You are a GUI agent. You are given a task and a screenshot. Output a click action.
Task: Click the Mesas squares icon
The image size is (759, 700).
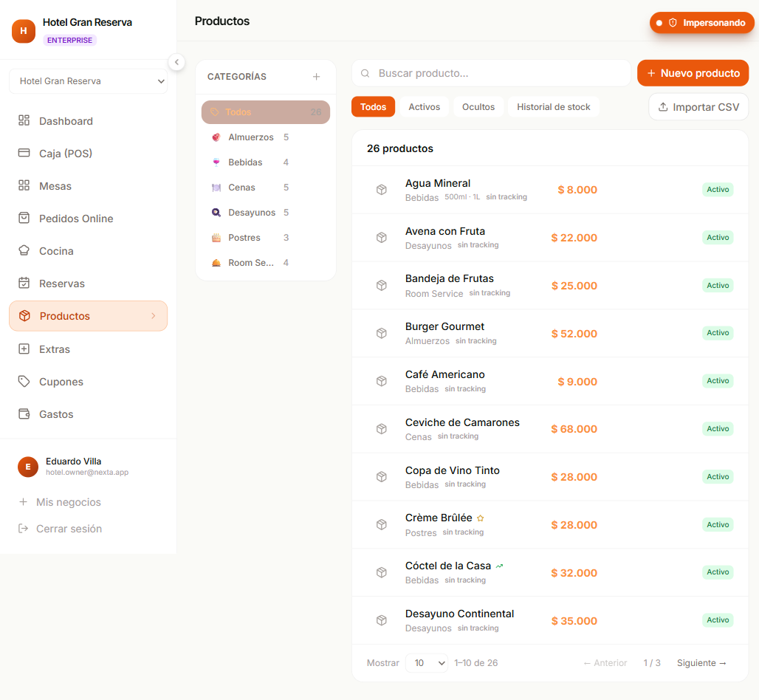tap(24, 185)
